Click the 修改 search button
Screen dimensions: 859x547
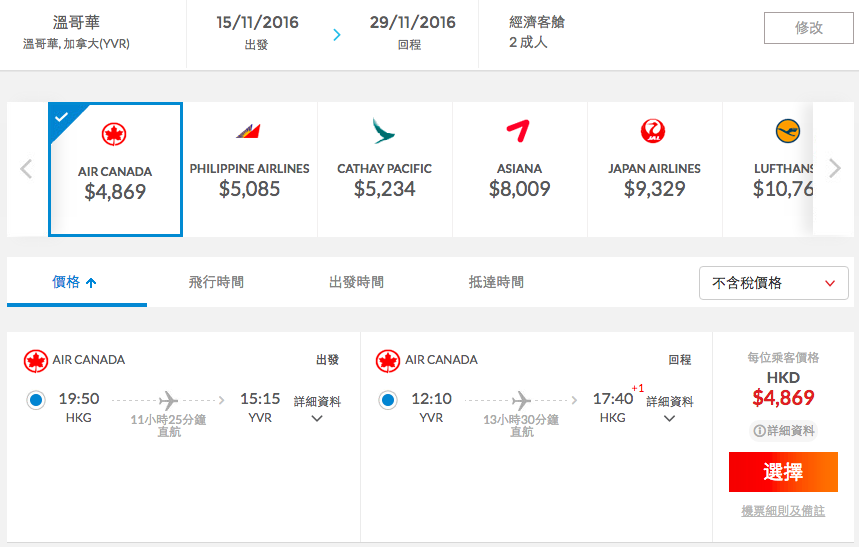tap(809, 27)
